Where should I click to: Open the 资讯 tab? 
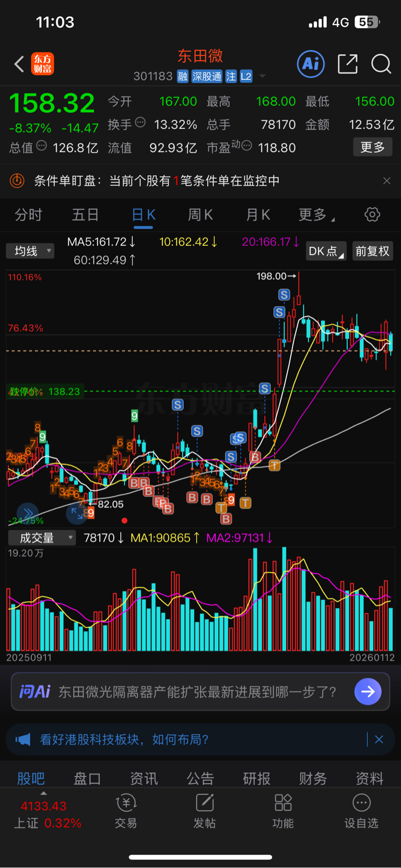pyautogui.click(x=144, y=778)
